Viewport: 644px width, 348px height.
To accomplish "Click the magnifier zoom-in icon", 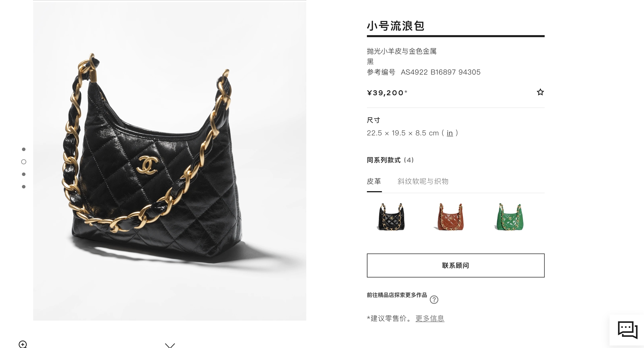I will tap(23, 344).
